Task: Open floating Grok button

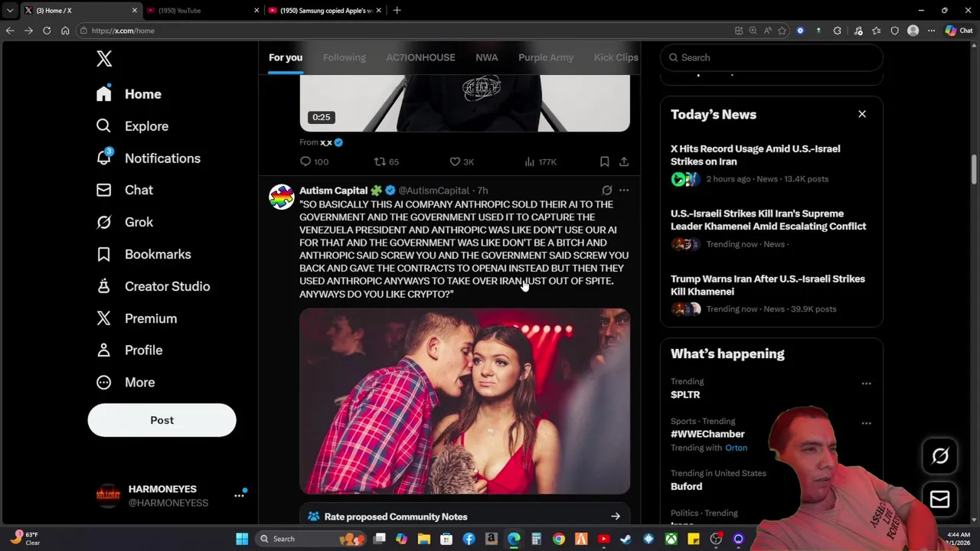Action: tap(939, 457)
